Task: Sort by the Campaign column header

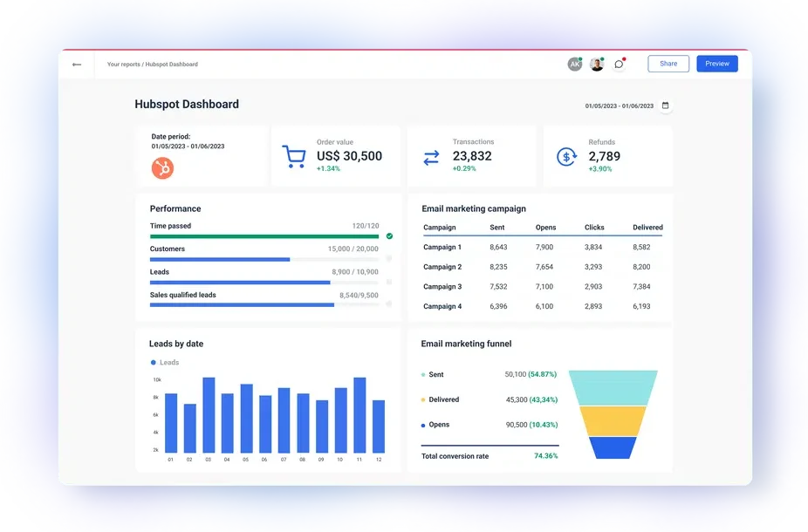Action: [x=440, y=227]
